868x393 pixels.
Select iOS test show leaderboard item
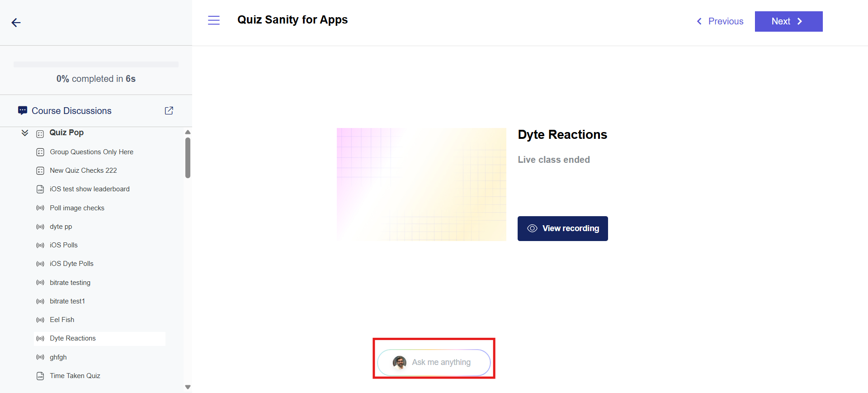(90, 189)
